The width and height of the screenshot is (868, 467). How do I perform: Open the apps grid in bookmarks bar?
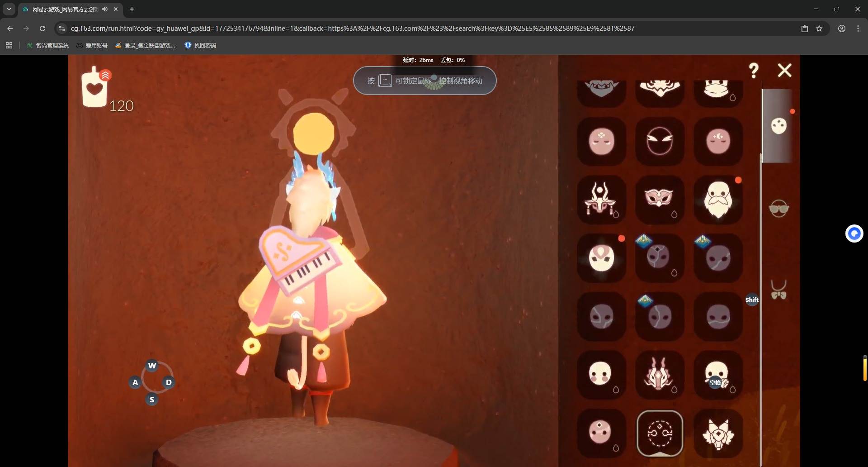(x=9, y=45)
